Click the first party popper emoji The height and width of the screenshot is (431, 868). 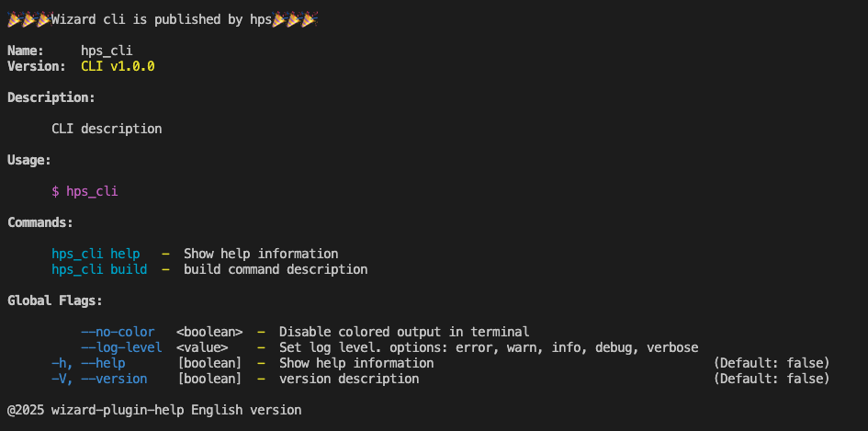pyautogui.click(x=15, y=19)
